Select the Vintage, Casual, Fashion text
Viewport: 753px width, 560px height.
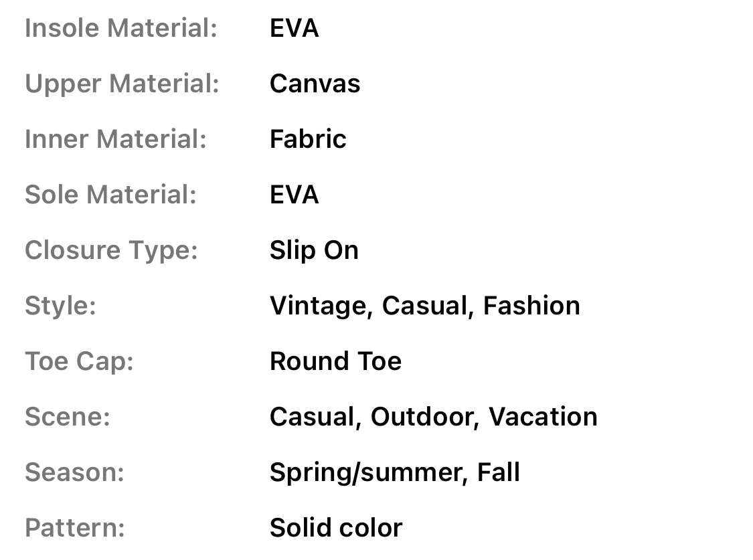[424, 306]
